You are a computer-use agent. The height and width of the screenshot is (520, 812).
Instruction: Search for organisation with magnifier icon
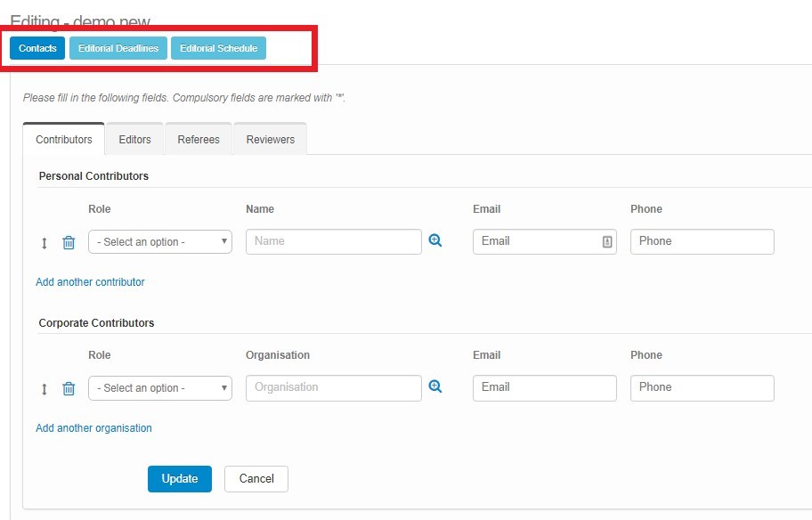click(435, 386)
